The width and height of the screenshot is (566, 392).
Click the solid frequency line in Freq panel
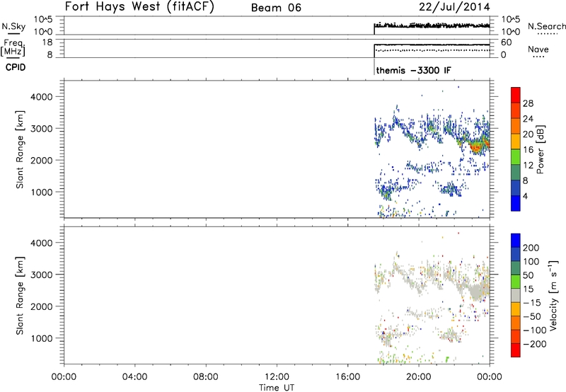pos(432,45)
